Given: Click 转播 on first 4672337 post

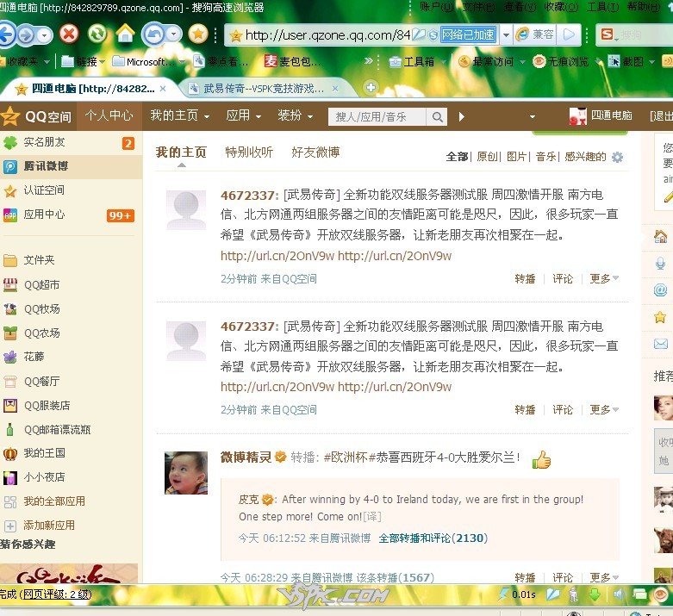Looking at the screenshot, I should 525,279.
